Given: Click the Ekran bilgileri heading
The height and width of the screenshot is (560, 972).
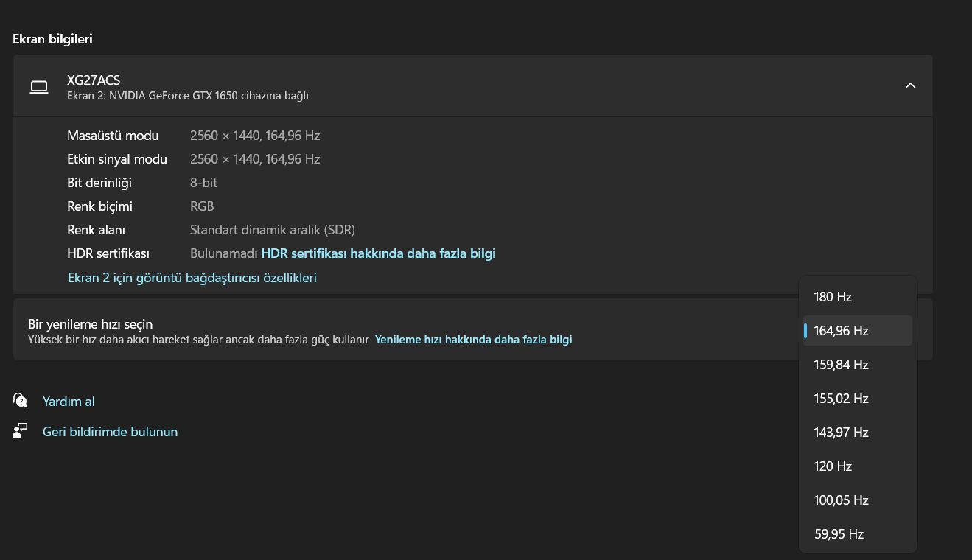Looking at the screenshot, I should click(x=52, y=39).
